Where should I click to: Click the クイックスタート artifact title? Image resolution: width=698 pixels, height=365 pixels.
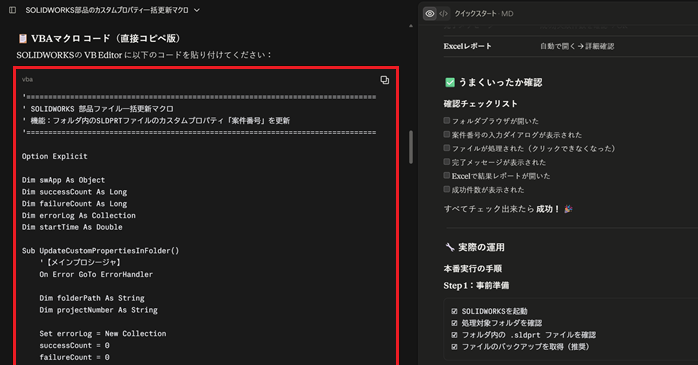[x=475, y=14]
